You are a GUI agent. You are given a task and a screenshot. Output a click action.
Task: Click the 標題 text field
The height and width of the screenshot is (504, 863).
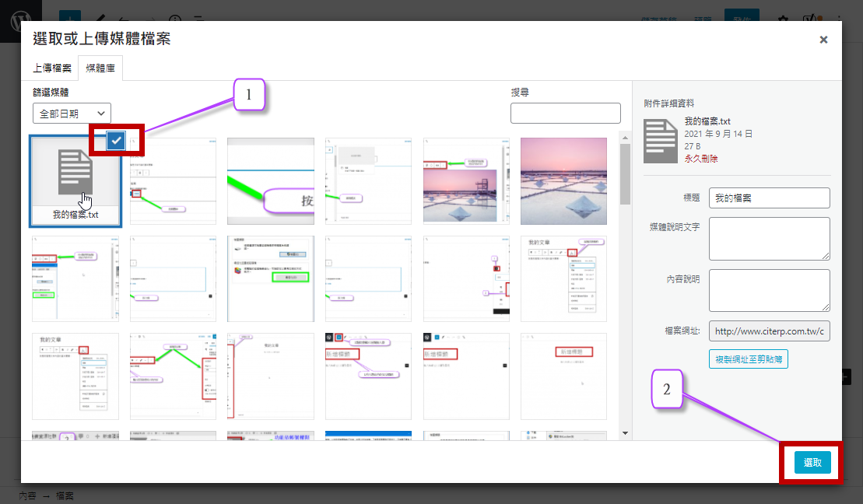(769, 198)
